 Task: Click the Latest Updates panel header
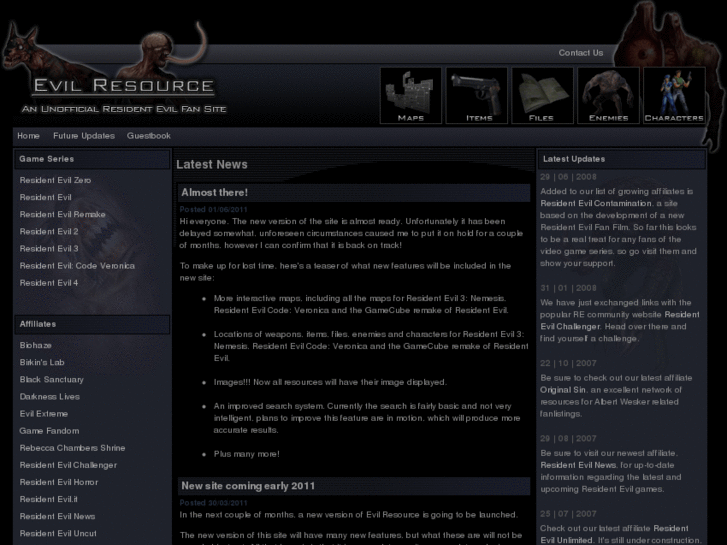pos(622,159)
